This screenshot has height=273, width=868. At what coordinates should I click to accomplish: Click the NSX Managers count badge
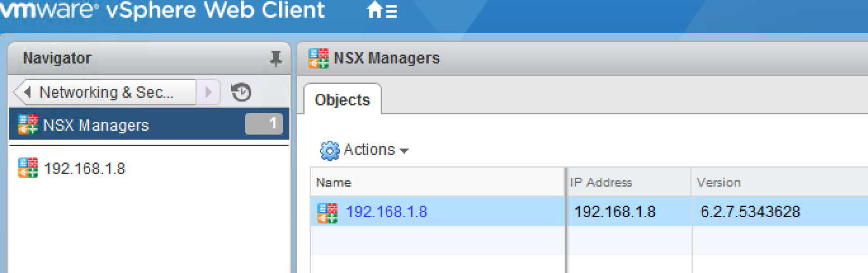point(263,124)
